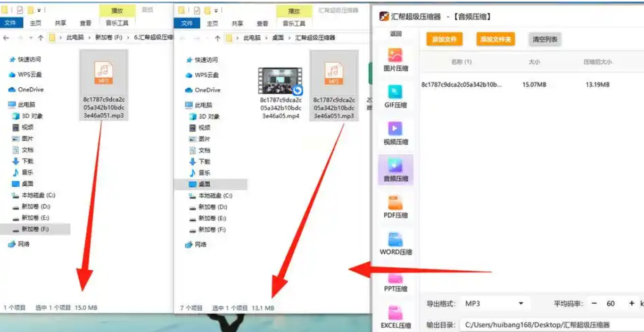Open 查看 tab in middle Explorer window
The width and height of the screenshot is (644, 332).
click(262, 23)
